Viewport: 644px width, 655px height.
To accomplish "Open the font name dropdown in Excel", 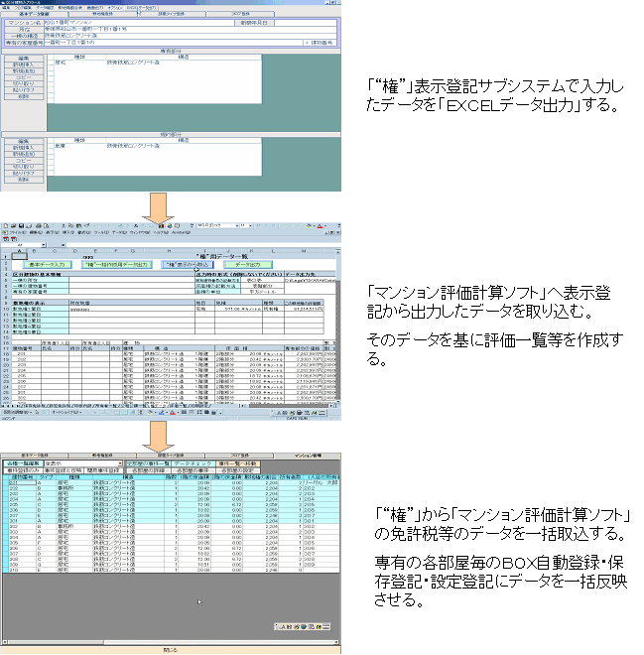I will pyautogui.click(x=237, y=226).
